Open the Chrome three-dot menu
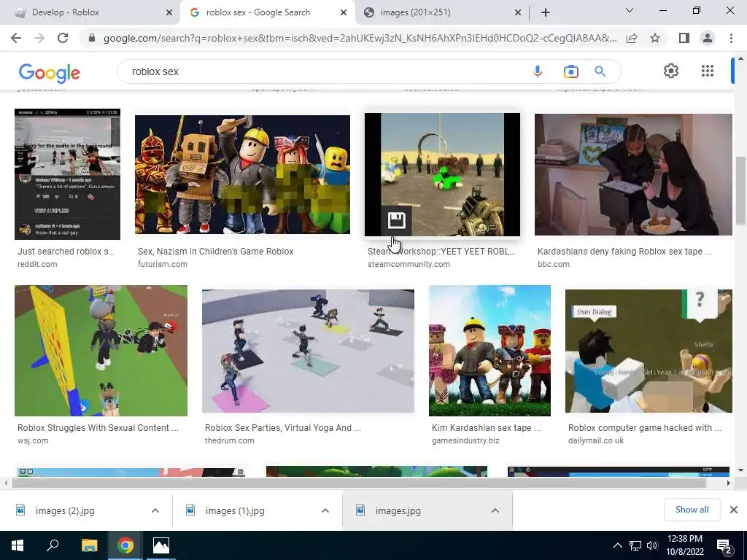The height and width of the screenshot is (560, 747). coord(731,38)
